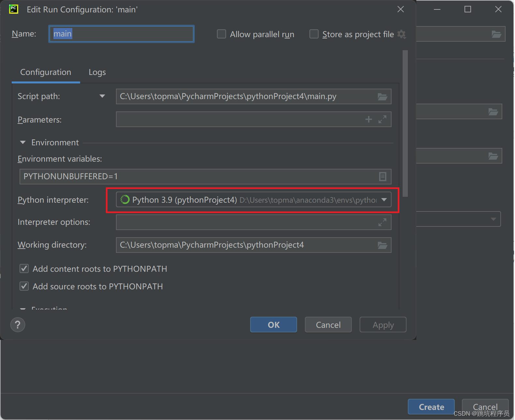This screenshot has height=420, width=515.
Task: Enable Store as project file checkbox
Action: 314,34
